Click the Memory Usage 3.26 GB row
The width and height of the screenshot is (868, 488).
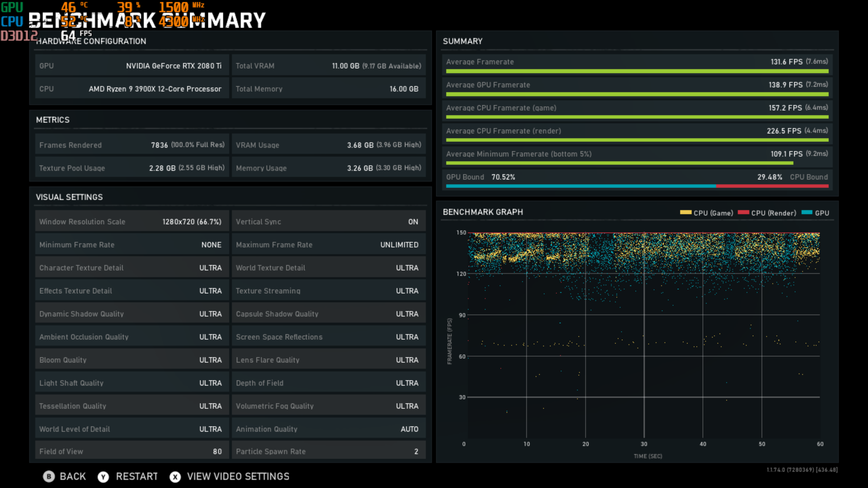pyautogui.click(x=329, y=168)
